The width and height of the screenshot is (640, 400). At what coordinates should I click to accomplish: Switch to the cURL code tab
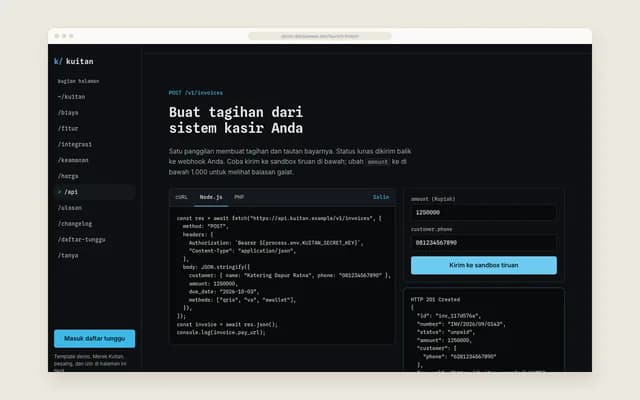(181, 197)
